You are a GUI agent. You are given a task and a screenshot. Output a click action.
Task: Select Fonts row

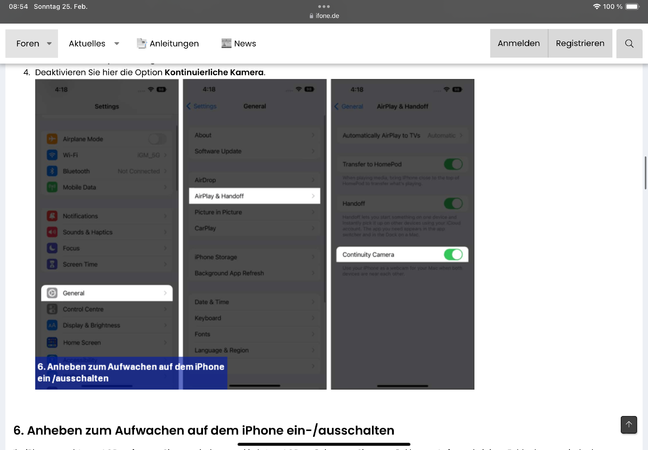pos(255,334)
